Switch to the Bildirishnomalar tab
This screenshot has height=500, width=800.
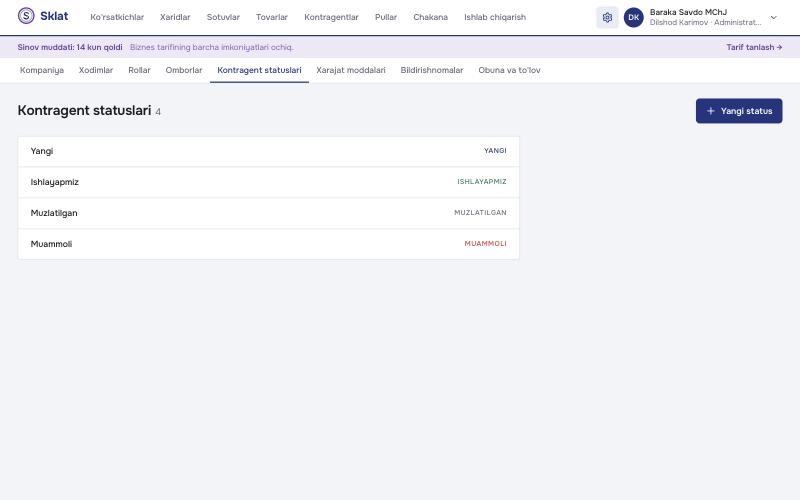click(x=432, y=70)
